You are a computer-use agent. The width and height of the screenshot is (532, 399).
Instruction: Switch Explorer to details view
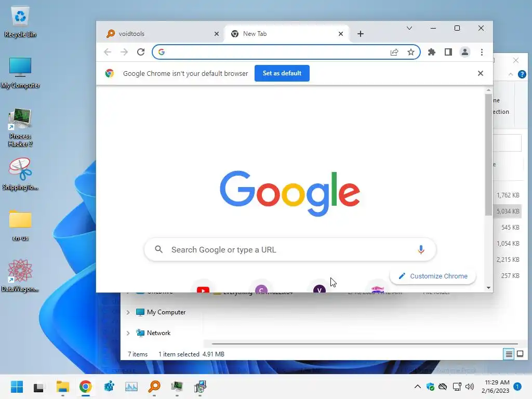509,354
